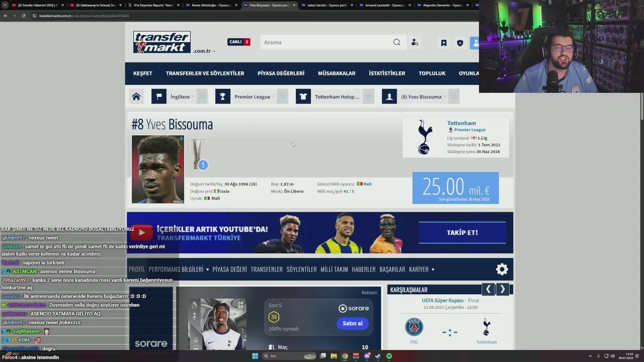Switch to MİLLİ TAKIM tab

tap(334, 269)
